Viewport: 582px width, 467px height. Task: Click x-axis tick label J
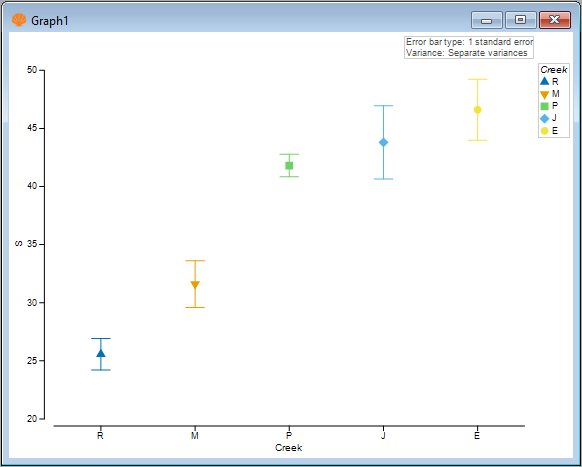383,435
